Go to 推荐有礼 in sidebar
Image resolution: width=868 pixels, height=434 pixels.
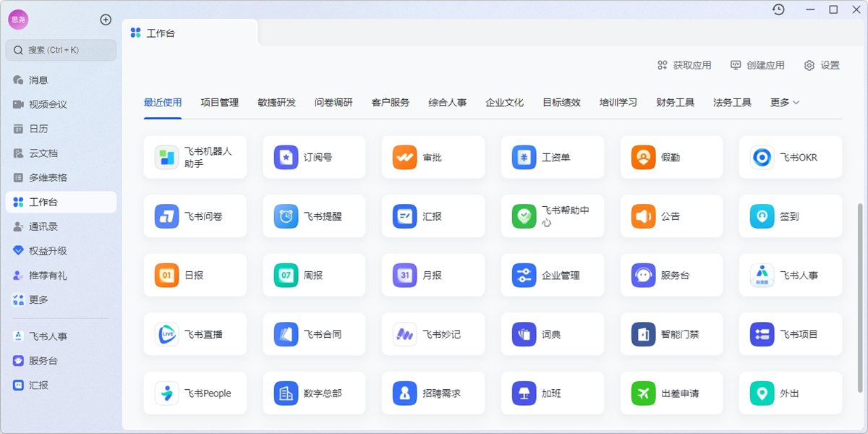point(61,276)
